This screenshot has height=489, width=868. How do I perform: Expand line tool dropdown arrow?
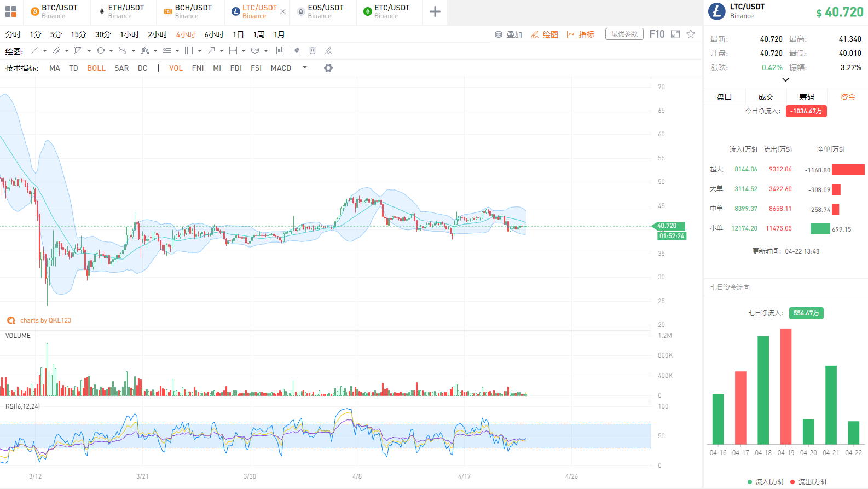[x=45, y=51]
